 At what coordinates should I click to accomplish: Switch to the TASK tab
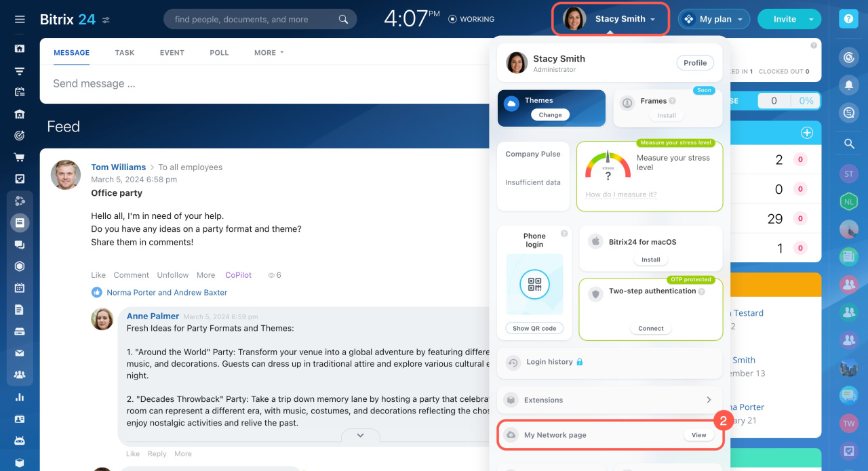(125, 53)
